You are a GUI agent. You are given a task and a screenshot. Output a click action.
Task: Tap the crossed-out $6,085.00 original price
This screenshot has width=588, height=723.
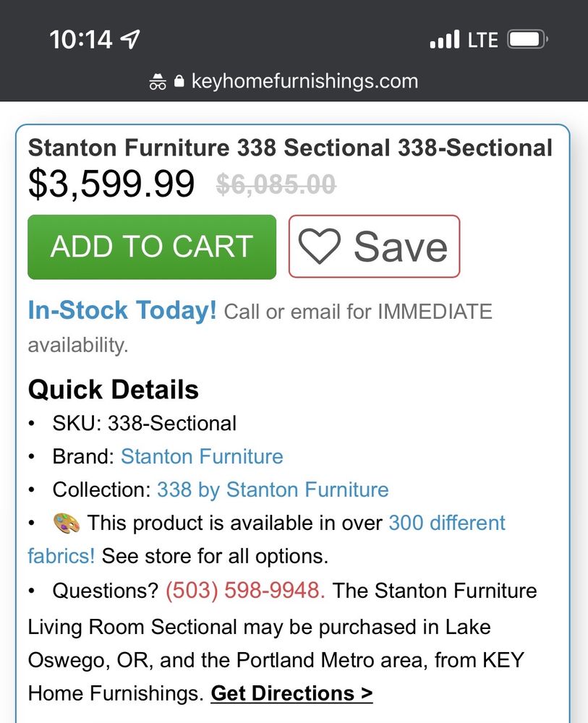(x=276, y=186)
